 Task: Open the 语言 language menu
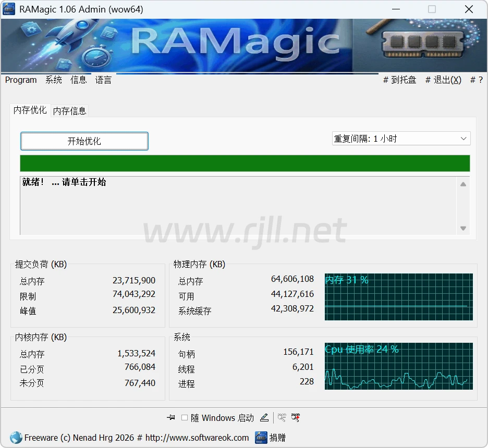[103, 80]
